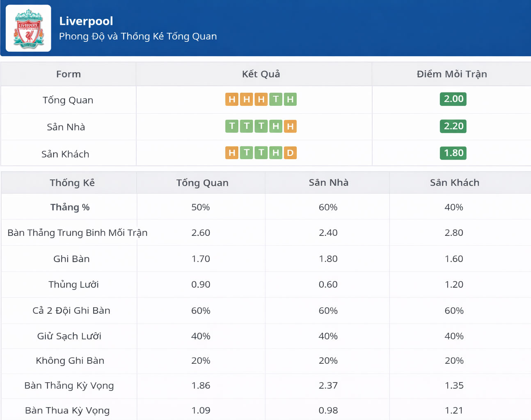The image size is (531, 420).
Task: Click the orange H badge in Sân Nhà form row
Action: (290, 126)
